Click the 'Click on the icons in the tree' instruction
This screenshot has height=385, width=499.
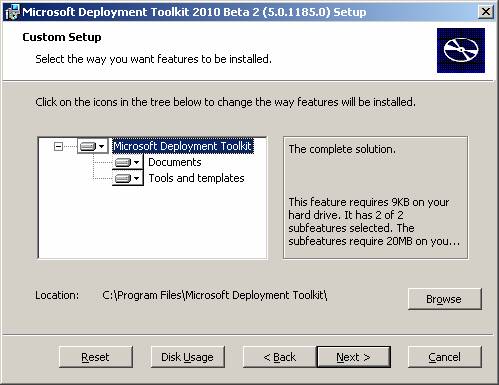[x=225, y=102]
